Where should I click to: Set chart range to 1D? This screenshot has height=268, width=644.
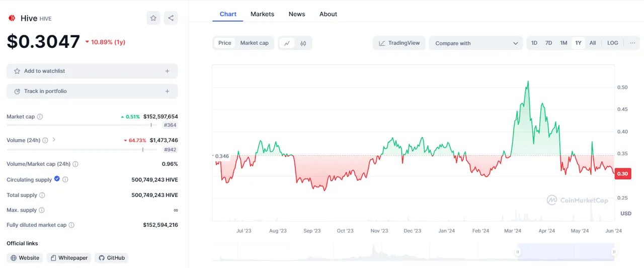(534, 43)
